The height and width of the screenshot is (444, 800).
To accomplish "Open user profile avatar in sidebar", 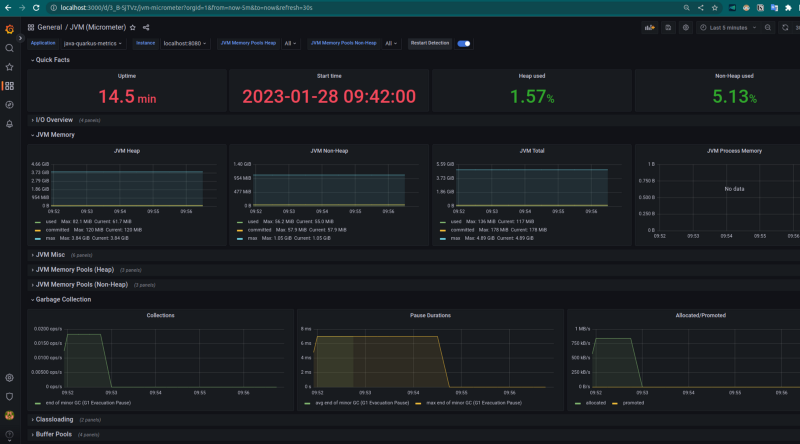I will pos(9,415).
